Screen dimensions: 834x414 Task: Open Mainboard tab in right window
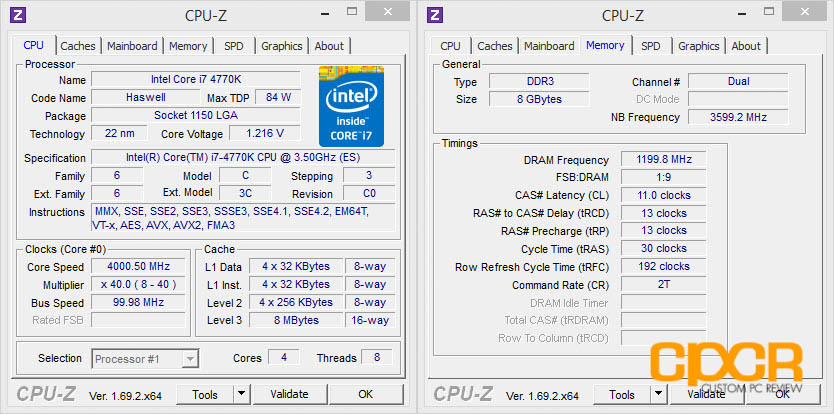click(x=549, y=46)
